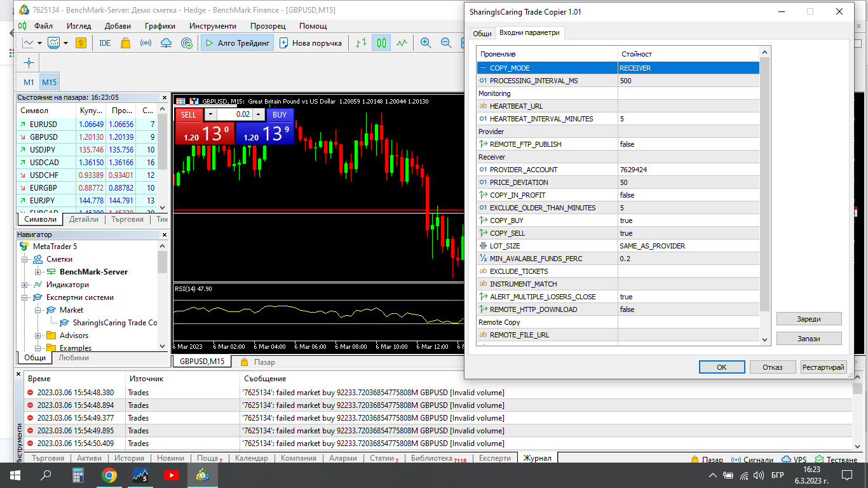Viewport: 868px width, 488px height.
Task: Open the Market shopping bag icon
Action: [125, 43]
